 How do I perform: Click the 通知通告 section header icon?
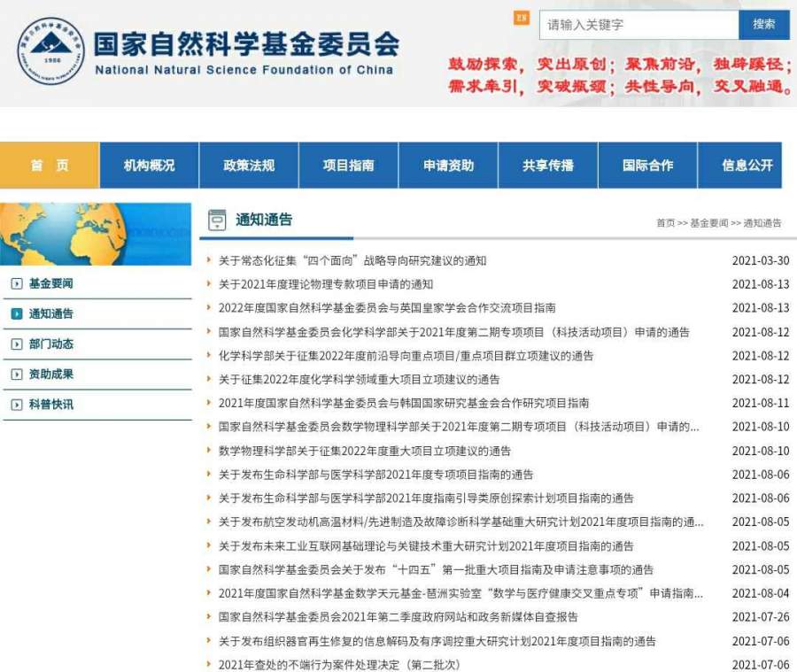tap(217, 220)
